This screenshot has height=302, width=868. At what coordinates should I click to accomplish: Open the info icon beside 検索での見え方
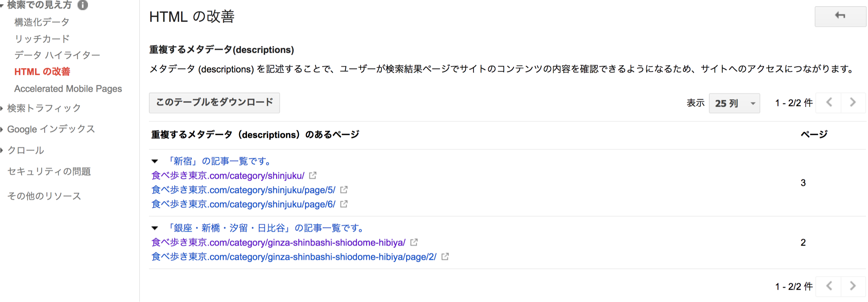[x=82, y=5]
